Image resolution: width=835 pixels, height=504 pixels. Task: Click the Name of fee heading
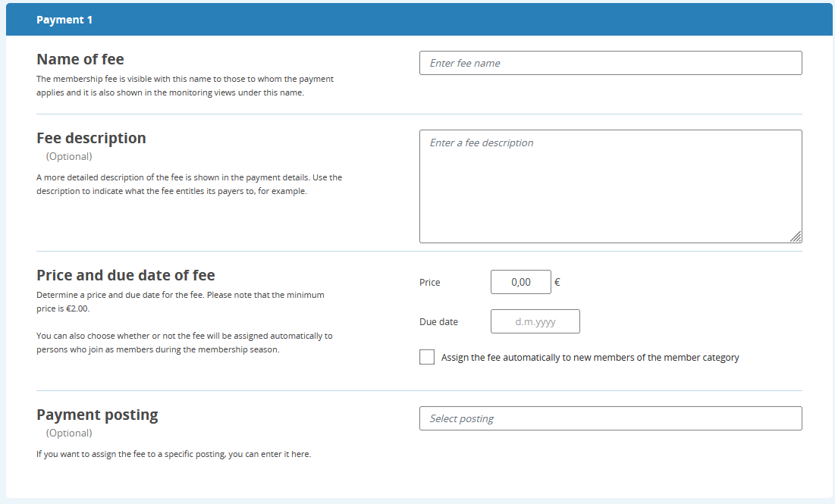(80, 59)
